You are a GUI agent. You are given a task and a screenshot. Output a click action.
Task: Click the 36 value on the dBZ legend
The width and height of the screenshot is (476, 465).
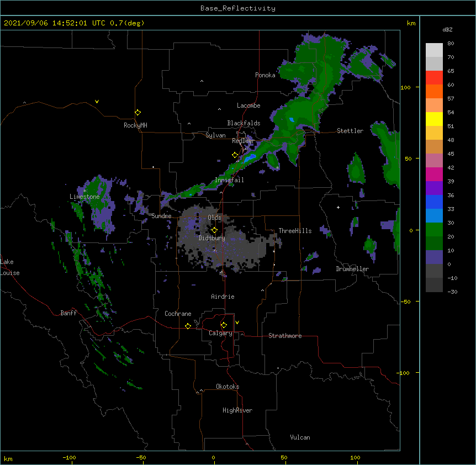[x=451, y=195]
